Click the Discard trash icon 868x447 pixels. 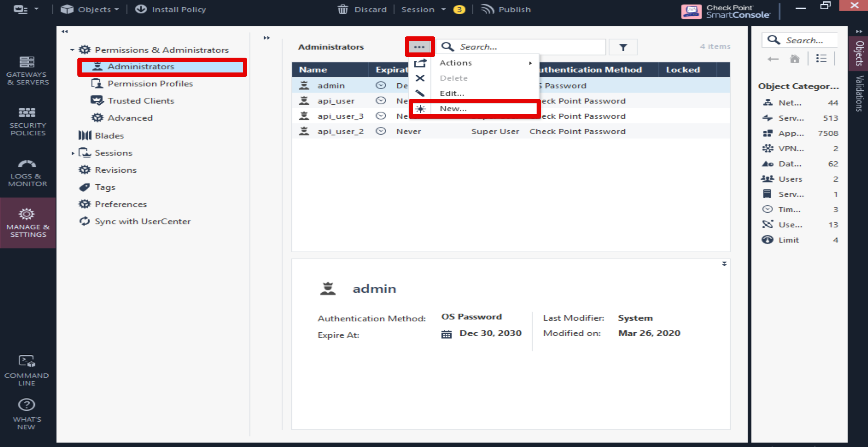tap(343, 9)
